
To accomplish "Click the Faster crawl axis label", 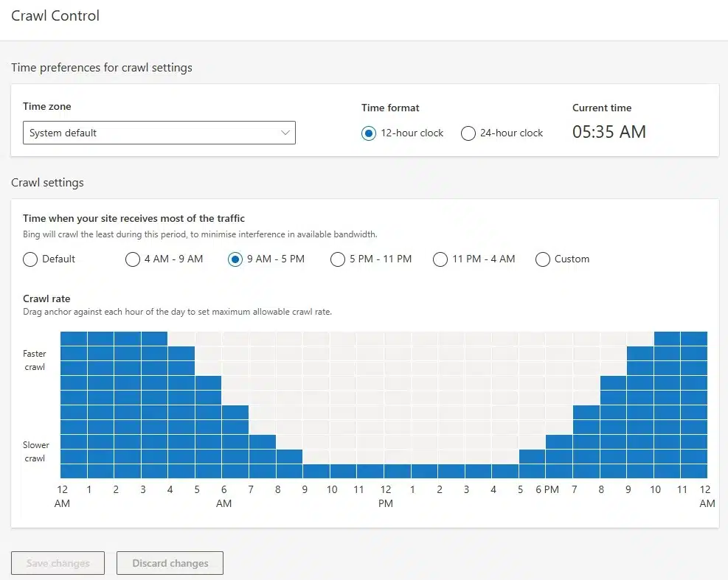I will (35, 360).
